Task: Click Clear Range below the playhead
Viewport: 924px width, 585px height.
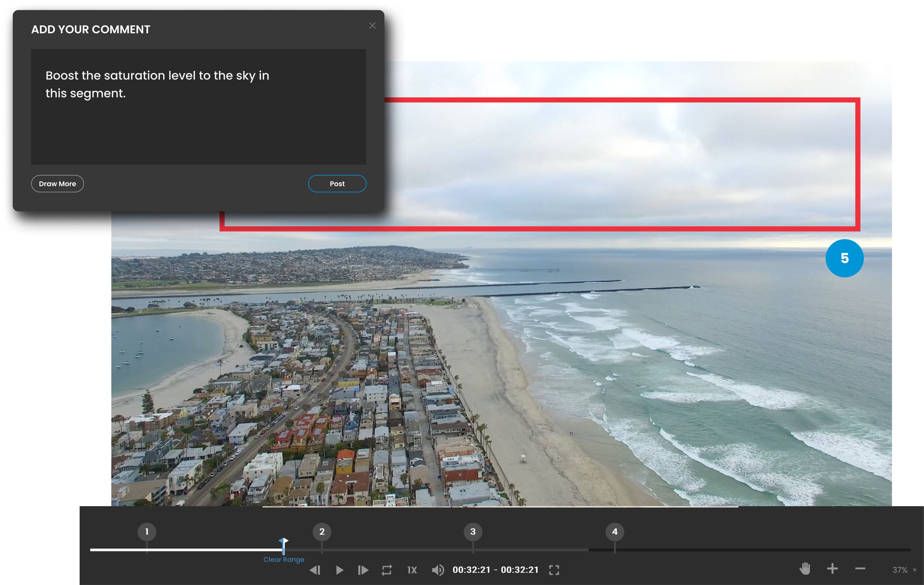Action: 284,559
